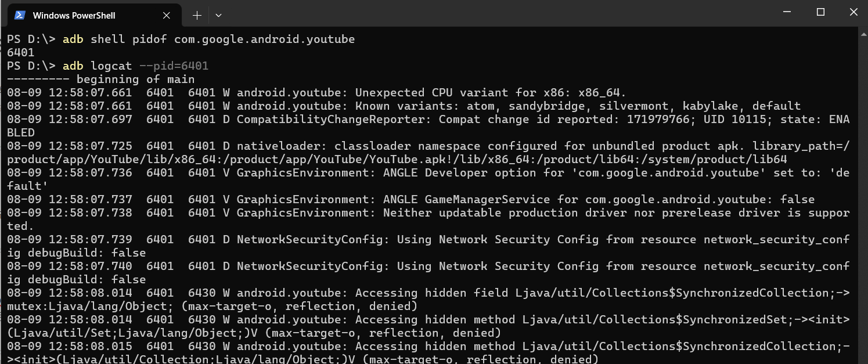Click the Unexpected CPU variant warning line
The image size is (868, 364).
(406, 92)
